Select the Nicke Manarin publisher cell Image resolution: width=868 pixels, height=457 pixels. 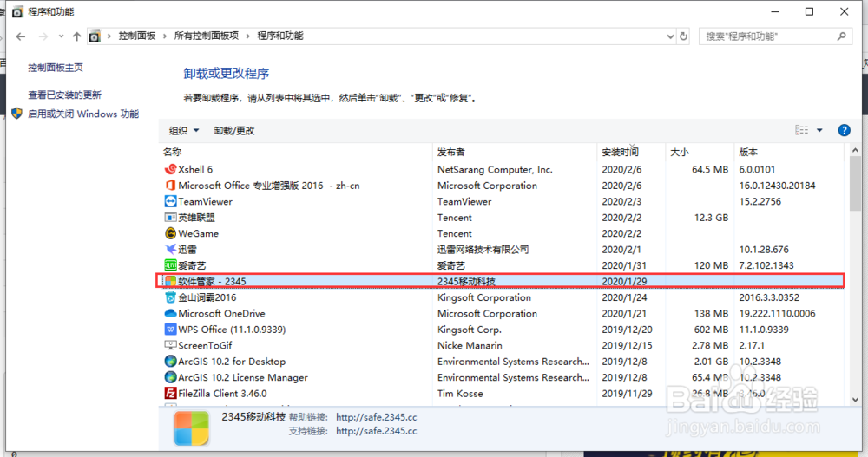pyautogui.click(x=470, y=345)
